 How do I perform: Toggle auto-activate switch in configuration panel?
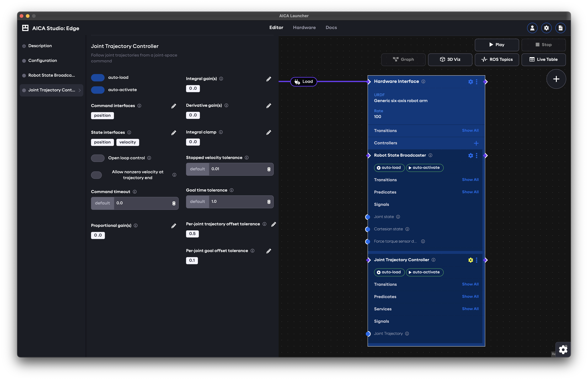pyautogui.click(x=97, y=90)
